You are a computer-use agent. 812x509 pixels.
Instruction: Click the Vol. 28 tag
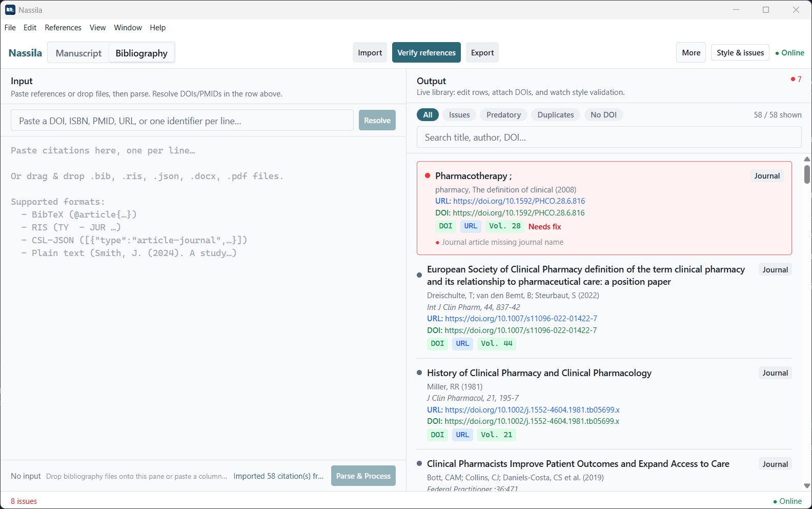(x=505, y=226)
